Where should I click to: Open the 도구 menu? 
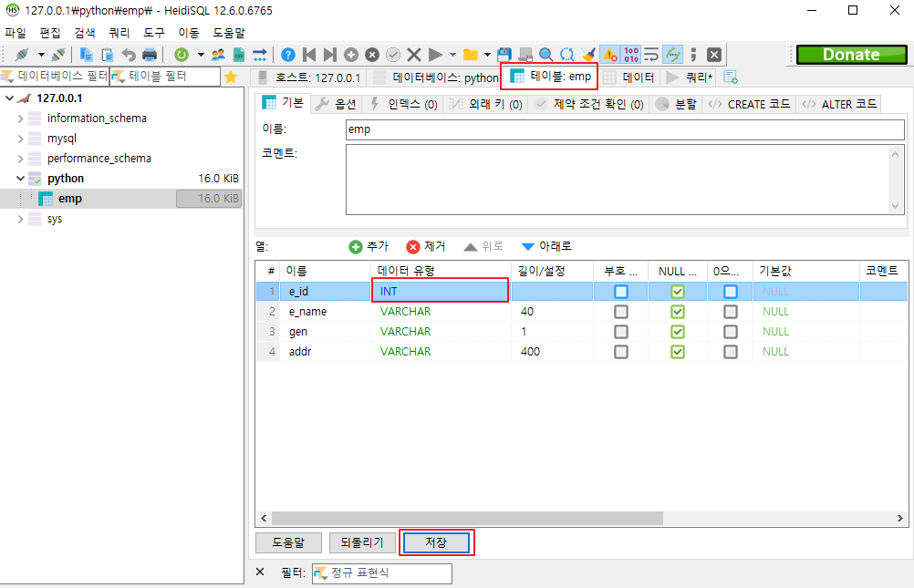154,33
